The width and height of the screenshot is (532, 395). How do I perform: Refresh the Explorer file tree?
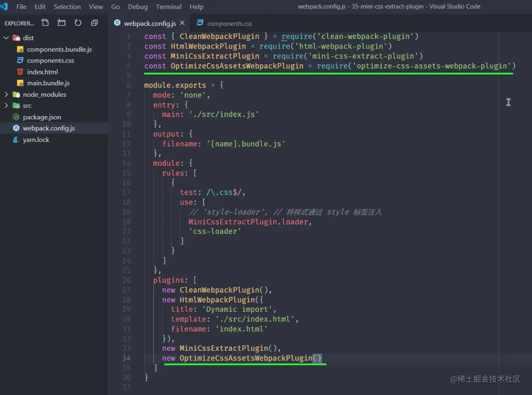tap(78, 23)
